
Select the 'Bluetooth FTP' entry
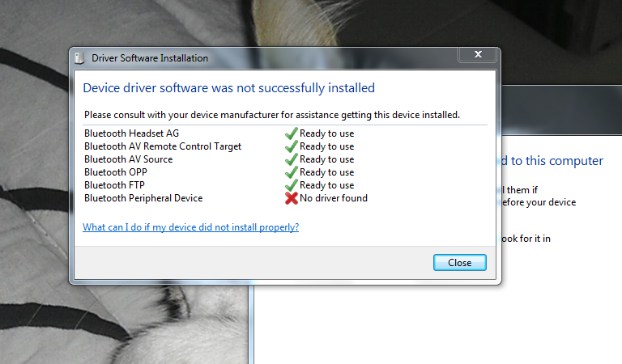point(115,185)
